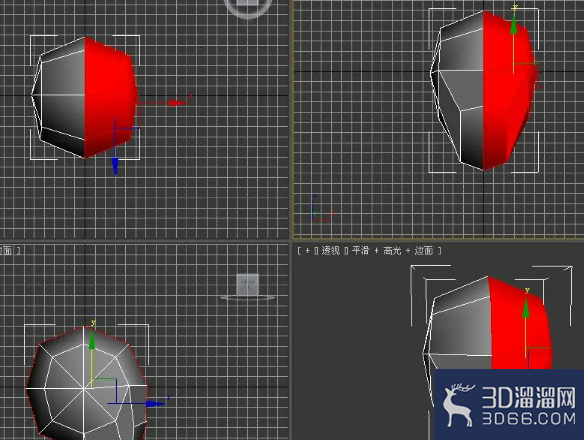This screenshot has height=440, width=584.
Task: Open the '+' general menu of perspective viewport
Action: pyautogui.click(x=307, y=251)
